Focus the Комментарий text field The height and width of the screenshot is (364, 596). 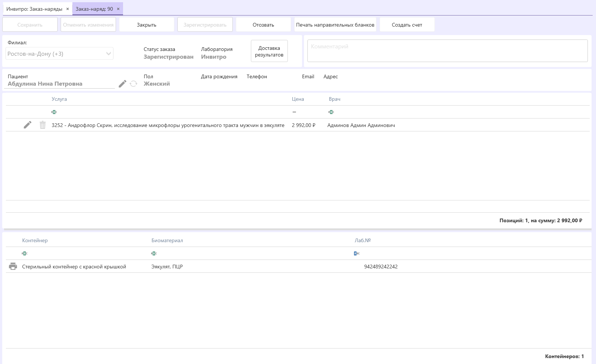(x=447, y=51)
